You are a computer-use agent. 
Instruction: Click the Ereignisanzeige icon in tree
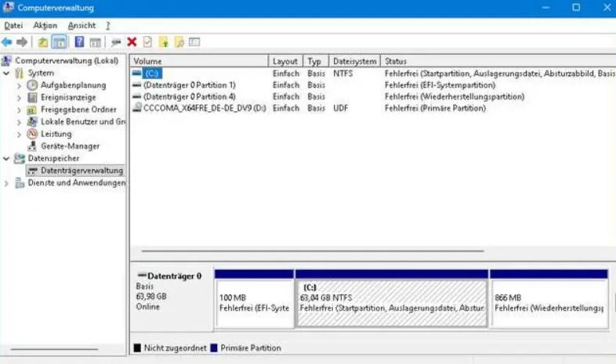click(32, 97)
